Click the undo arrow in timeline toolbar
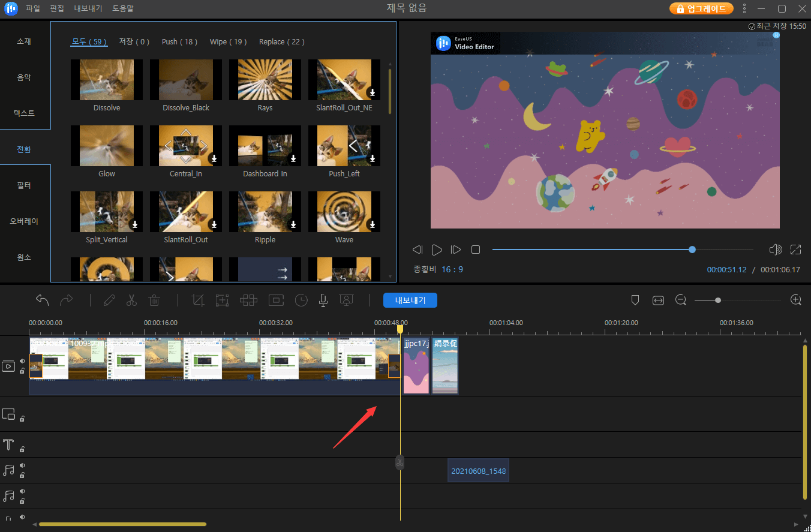Viewport: 811px width, 532px height. point(42,300)
